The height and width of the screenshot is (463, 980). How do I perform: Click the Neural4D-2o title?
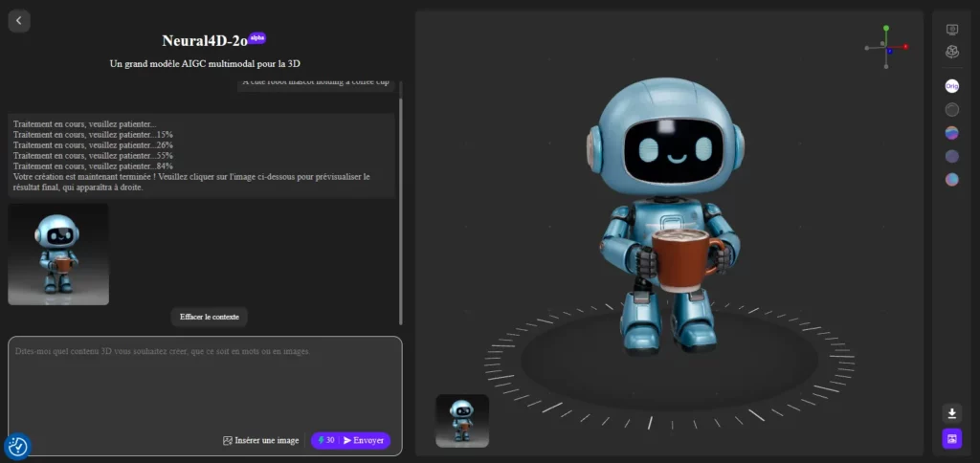(x=205, y=41)
